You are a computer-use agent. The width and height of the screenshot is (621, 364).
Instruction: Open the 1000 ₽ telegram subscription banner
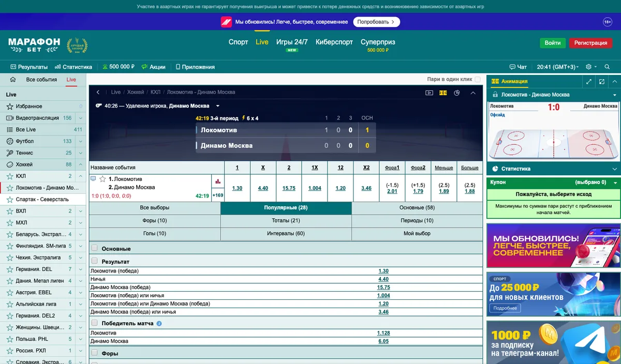(553, 342)
